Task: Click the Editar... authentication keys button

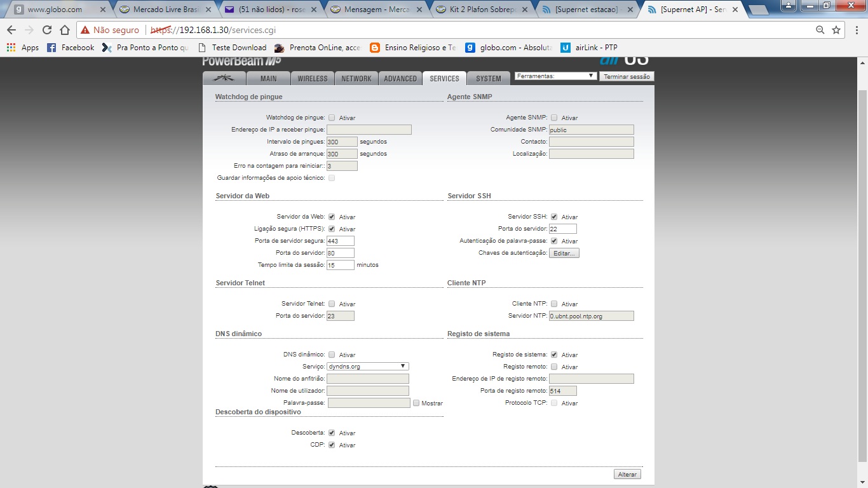Action: pyautogui.click(x=564, y=253)
